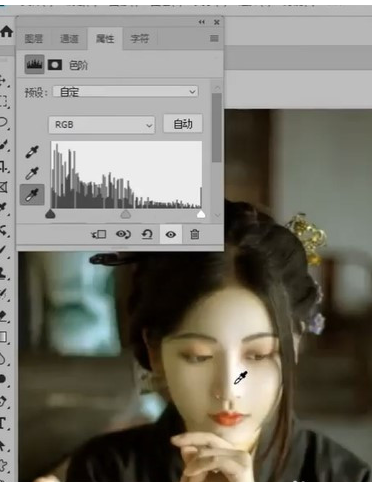
Task: Switch to the 字符 tab
Action: click(139, 39)
